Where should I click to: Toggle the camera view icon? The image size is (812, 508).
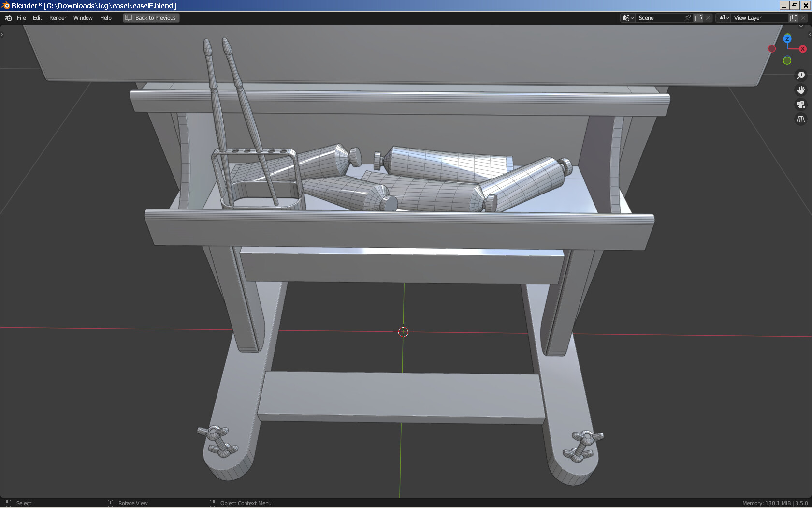pos(801,105)
